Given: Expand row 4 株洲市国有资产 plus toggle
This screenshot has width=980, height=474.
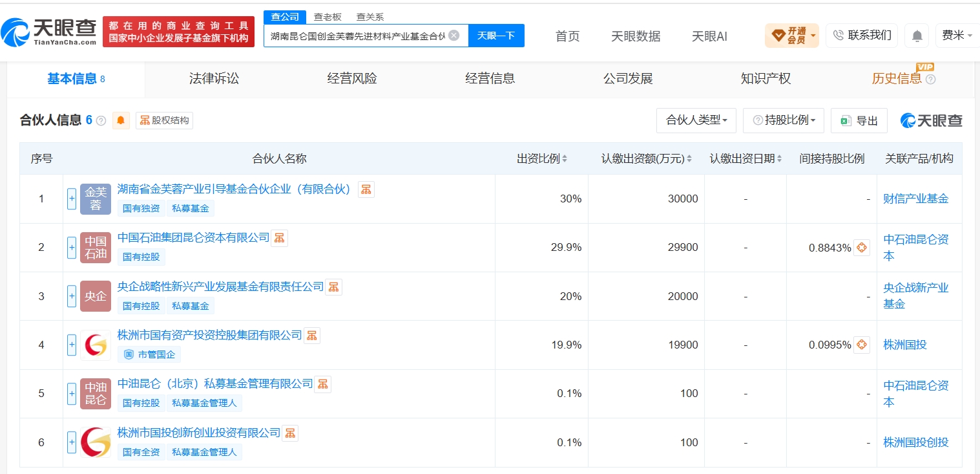Looking at the screenshot, I should pos(72,345).
